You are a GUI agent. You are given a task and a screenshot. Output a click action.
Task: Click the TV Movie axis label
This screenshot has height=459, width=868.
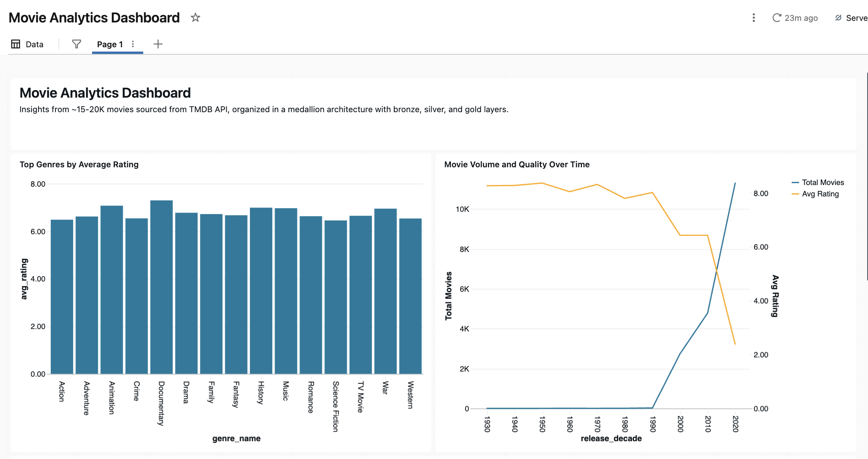(x=360, y=396)
